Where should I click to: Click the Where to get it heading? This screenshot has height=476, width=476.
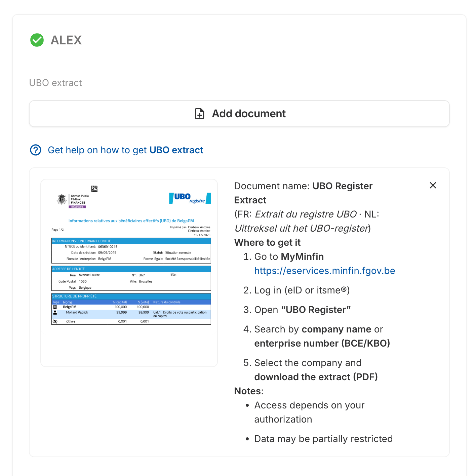[268, 242]
